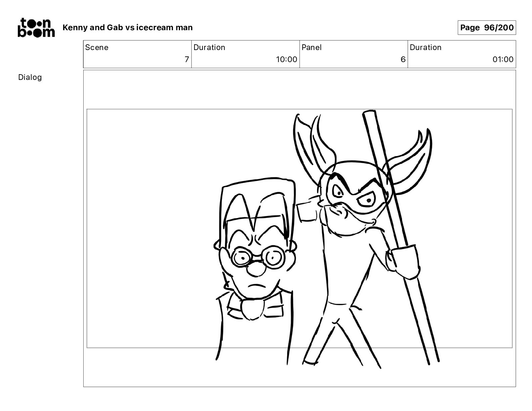Viewport: 532px width, 411px height.
Task: Select the title 'Kenny and Gab vs icecream man'
Action: tap(128, 28)
